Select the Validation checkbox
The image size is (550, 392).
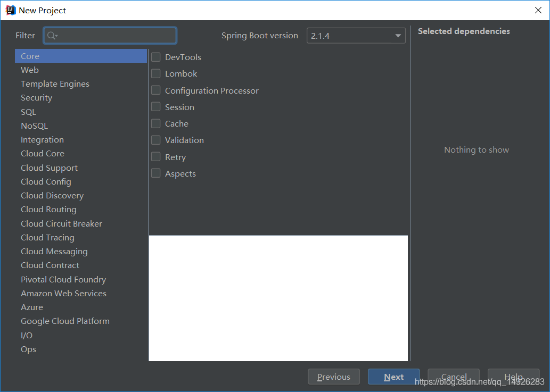pos(156,140)
